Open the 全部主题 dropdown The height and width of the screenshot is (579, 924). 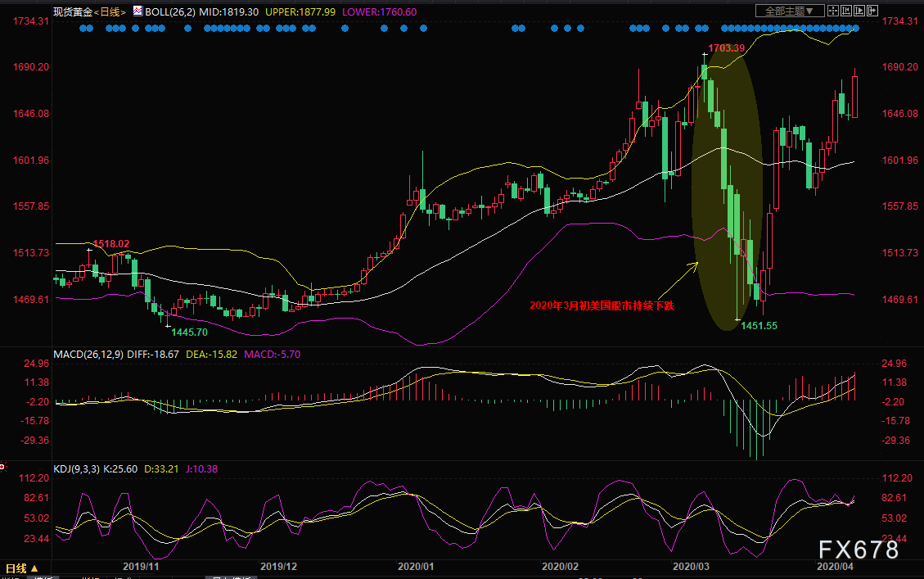pos(790,11)
